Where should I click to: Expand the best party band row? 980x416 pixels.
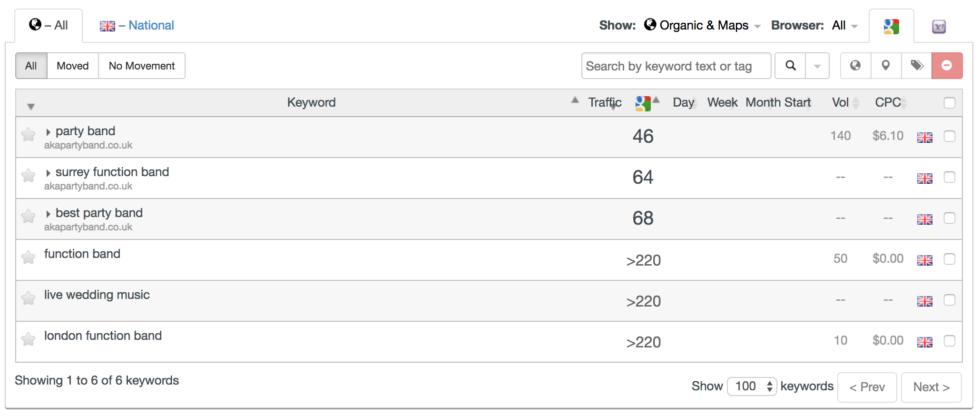coord(48,214)
